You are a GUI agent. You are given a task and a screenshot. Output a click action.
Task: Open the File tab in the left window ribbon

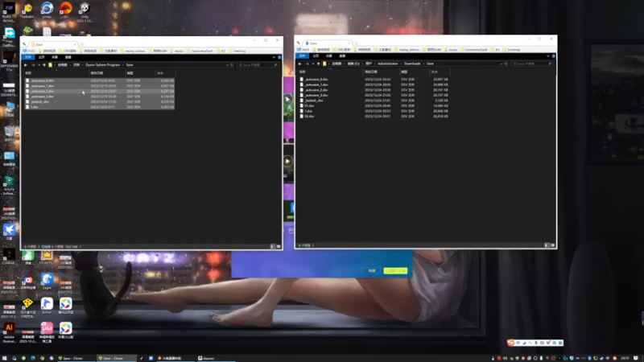[28, 57]
